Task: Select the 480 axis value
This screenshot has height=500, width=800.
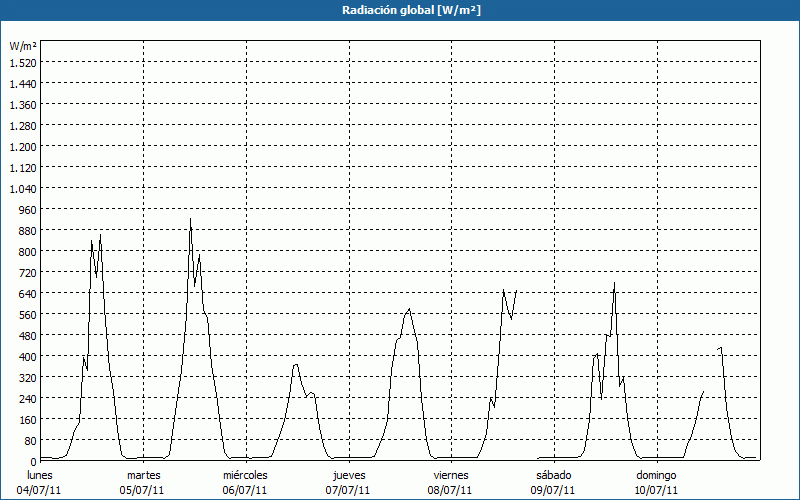Action: (x=28, y=336)
